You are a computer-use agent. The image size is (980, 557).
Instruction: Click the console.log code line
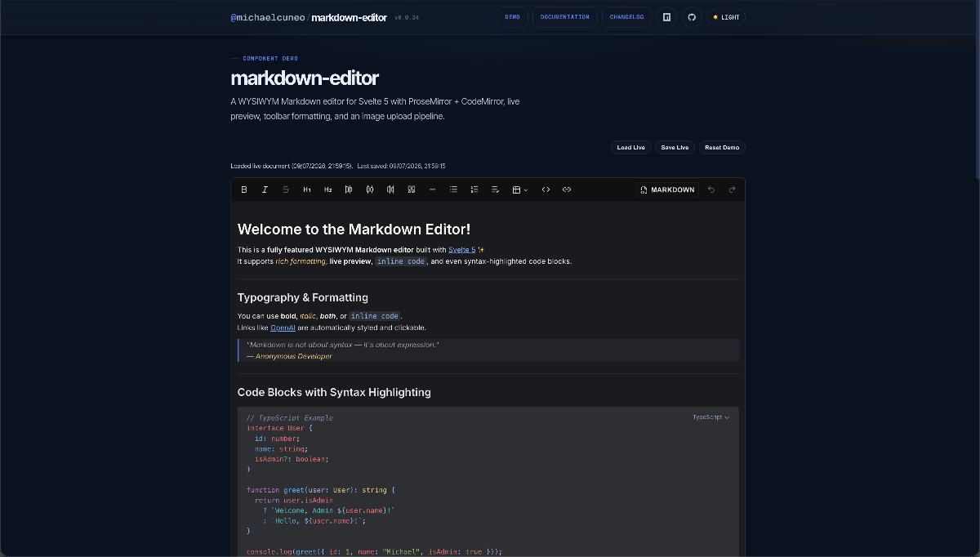coord(374,551)
